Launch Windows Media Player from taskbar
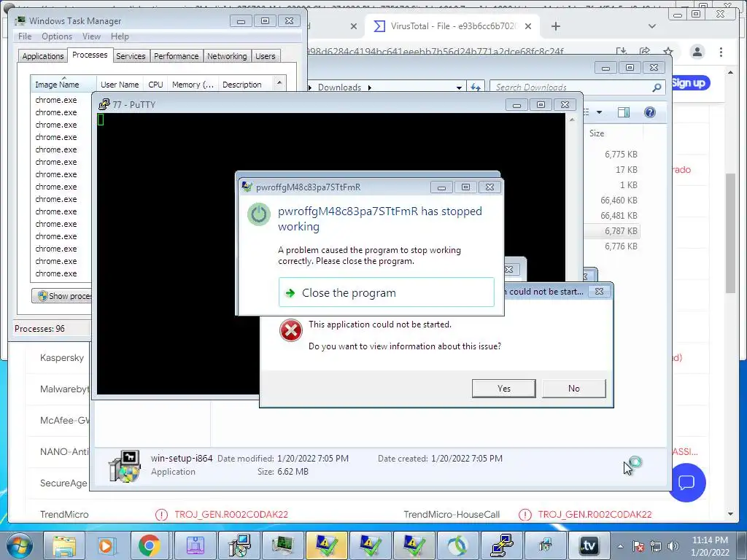The width and height of the screenshot is (747, 560). (x=107, y=546)
